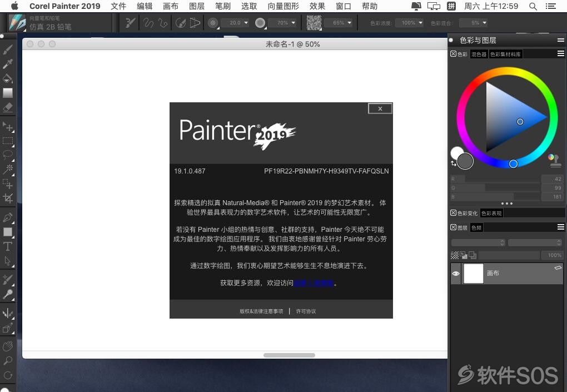
Task: Select the Dropper (eyedropper) tool
Action: point(8,63)
